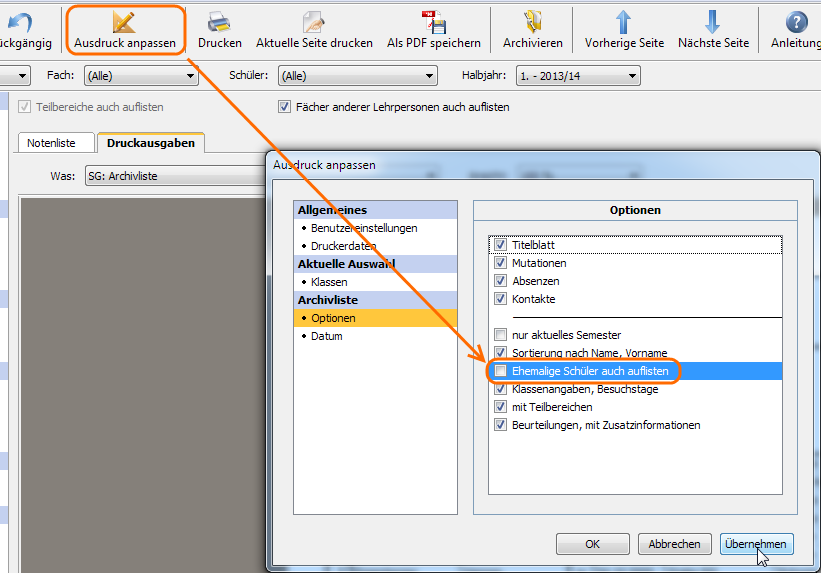Select Benutzereinstellungen in the settings list
This screenshot has height=573, width=821.
coord(364,228)
